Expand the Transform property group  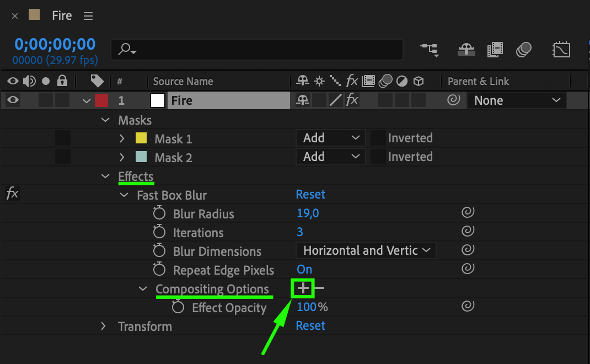tap(104, 326)
